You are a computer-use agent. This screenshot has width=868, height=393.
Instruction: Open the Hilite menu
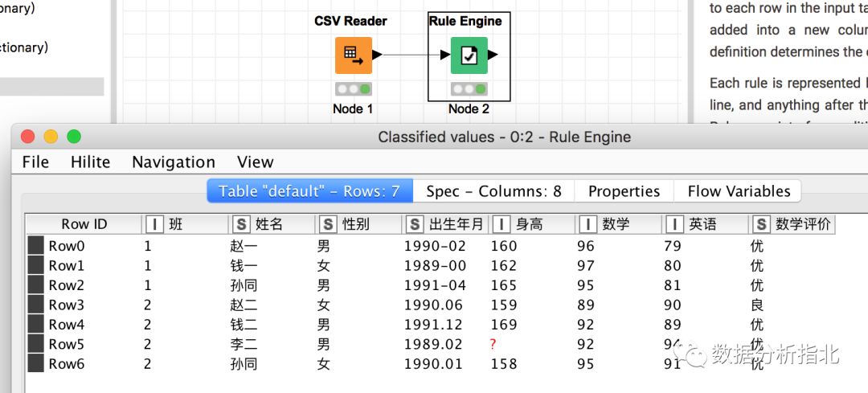pos(90,162)
